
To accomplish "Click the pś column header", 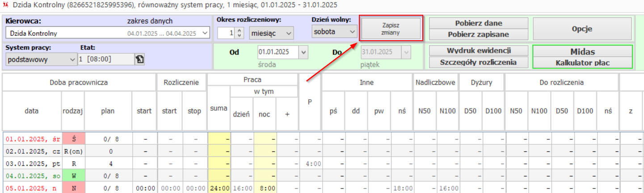I will tap(333, 111).
